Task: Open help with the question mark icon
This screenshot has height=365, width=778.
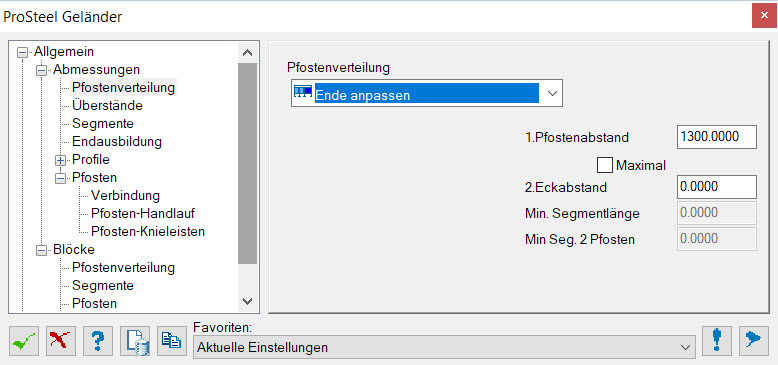Action: click(x=98, y=341)
